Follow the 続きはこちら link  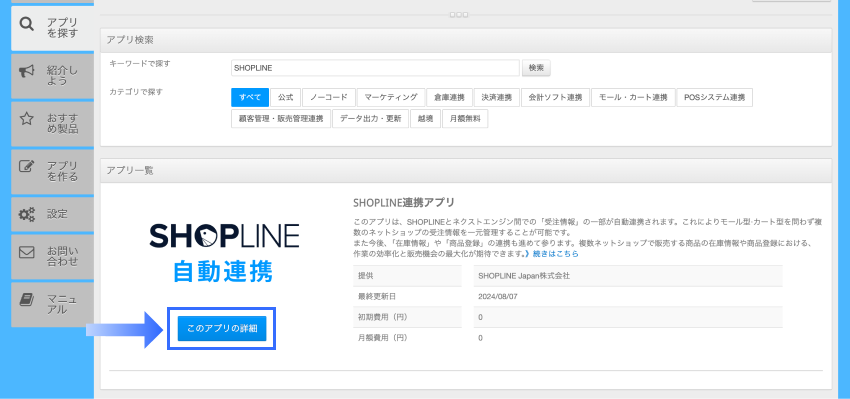coord(555,254)
